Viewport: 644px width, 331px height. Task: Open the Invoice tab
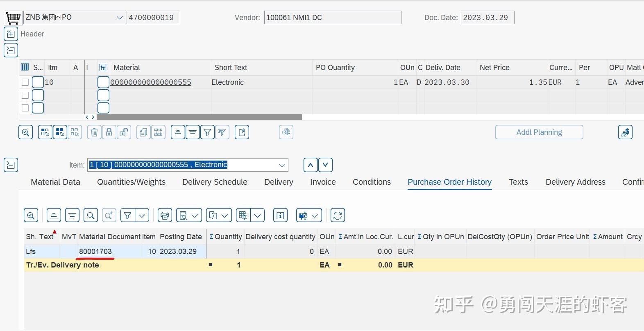tap(323, 182)
